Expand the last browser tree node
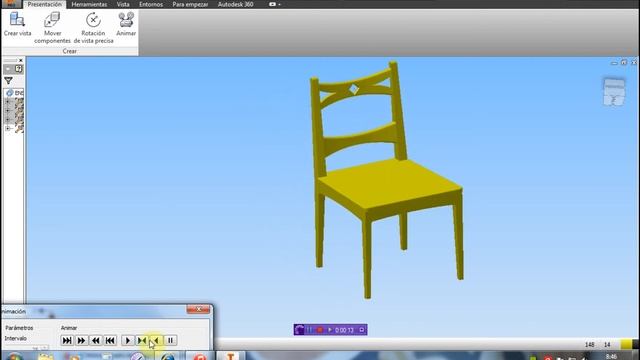This screenshot has height=360, width=640. click(8, 128)
